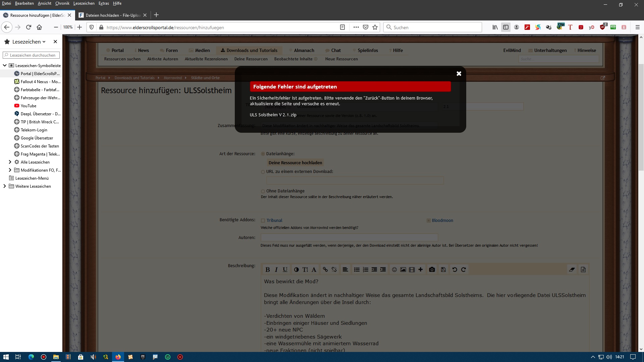Insert a link with the chain icon
Image resolution: width=644 pixels, height=362 pixels.
[x=325, y=269]
